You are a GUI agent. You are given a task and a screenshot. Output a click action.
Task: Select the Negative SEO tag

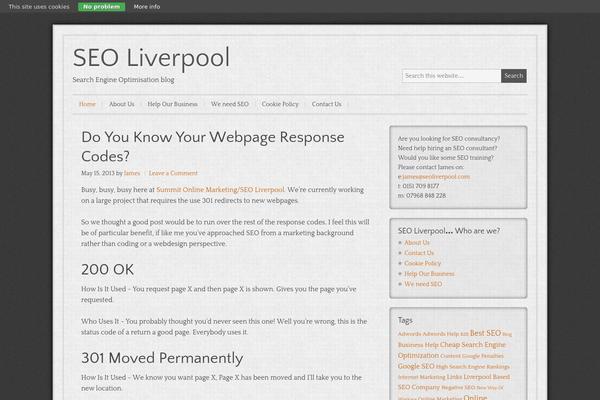[458, 387]
